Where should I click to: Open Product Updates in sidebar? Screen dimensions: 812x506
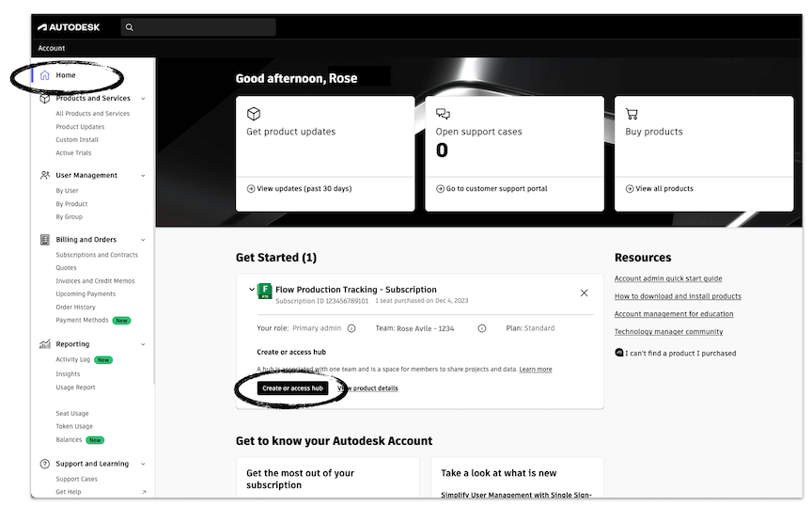point(80,126)
